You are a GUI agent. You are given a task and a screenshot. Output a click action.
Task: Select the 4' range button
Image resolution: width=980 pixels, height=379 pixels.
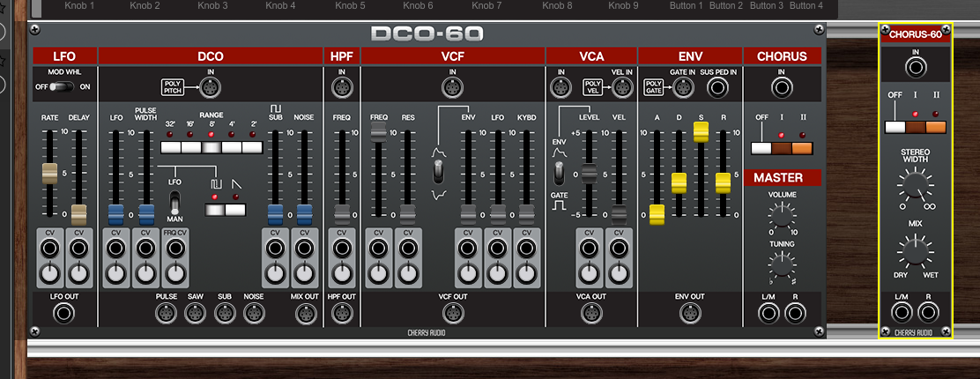(232, 147)
